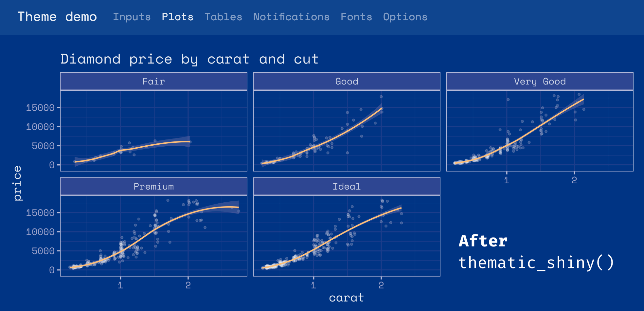Viewport: 644px width, 311px height.
Task: Click the Ideal facet header
Action: 346,186
